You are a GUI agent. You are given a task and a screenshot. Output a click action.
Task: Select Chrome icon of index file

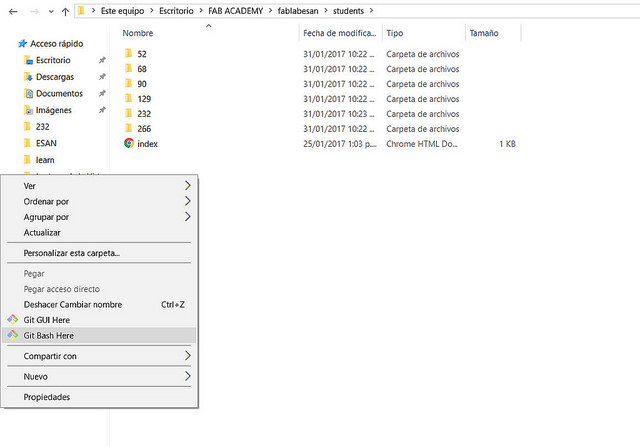tap(129, 143)
